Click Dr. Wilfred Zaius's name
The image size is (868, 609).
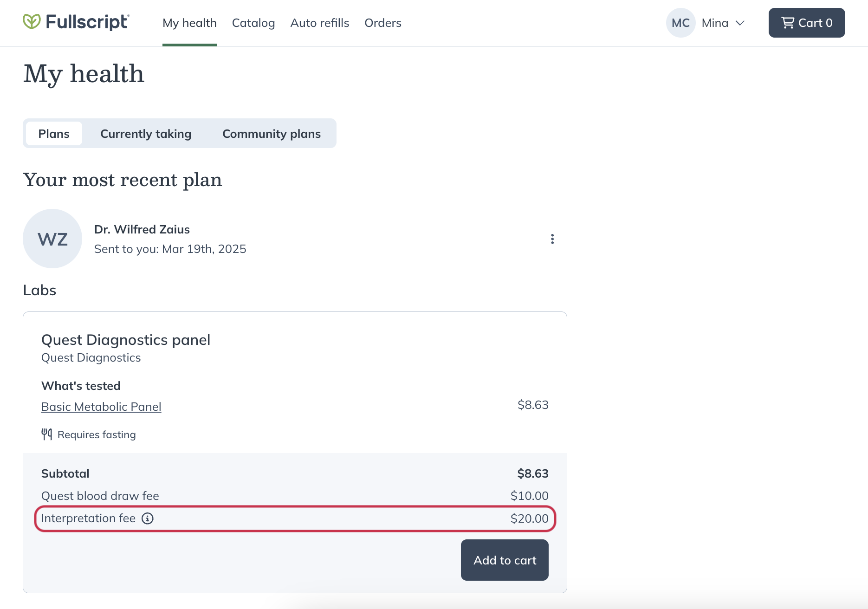[x=142, y=229]
